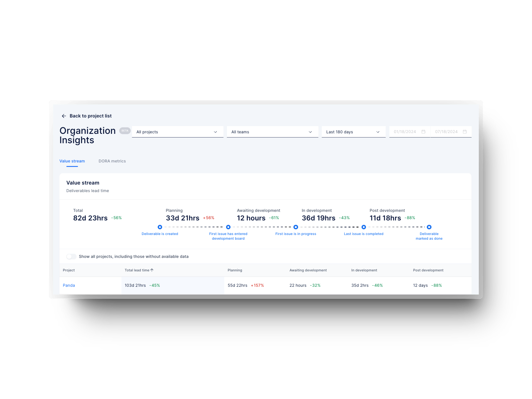Select the 'Deliverable marked as done' marker
The width and height of the screenshot is (532, 399).
pyautogui.click(x=429, y=227)
